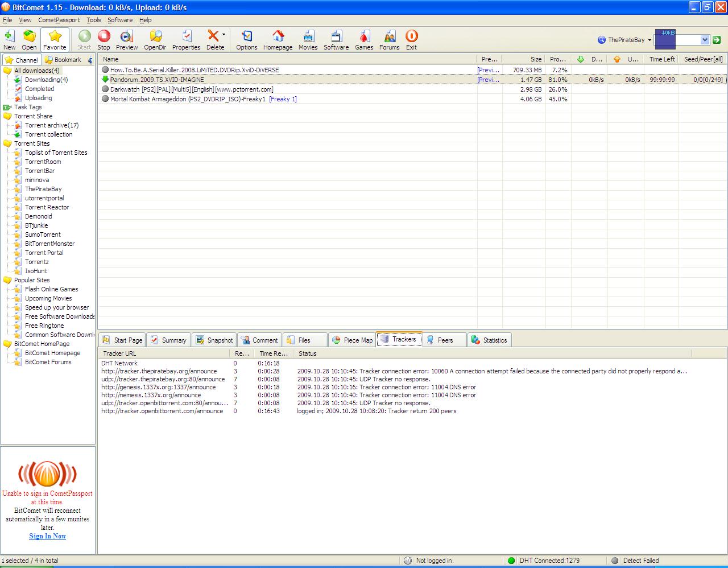This screenshot has height=568, width=728.
Task: Open Torrent collection item
Action: [x=48, y=134]
